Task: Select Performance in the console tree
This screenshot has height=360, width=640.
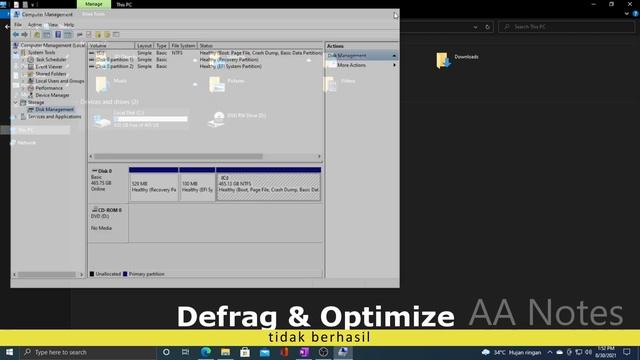Action: click(49, 88)
